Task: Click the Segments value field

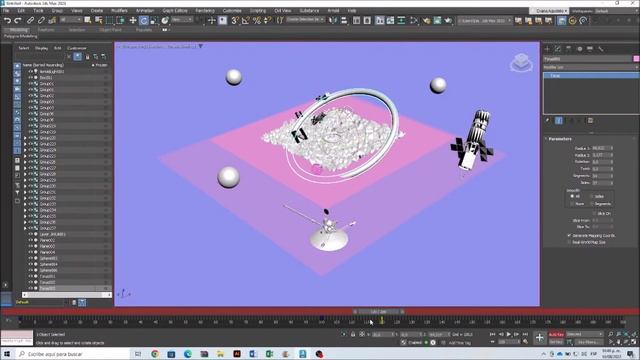Action: pos(601,176)
